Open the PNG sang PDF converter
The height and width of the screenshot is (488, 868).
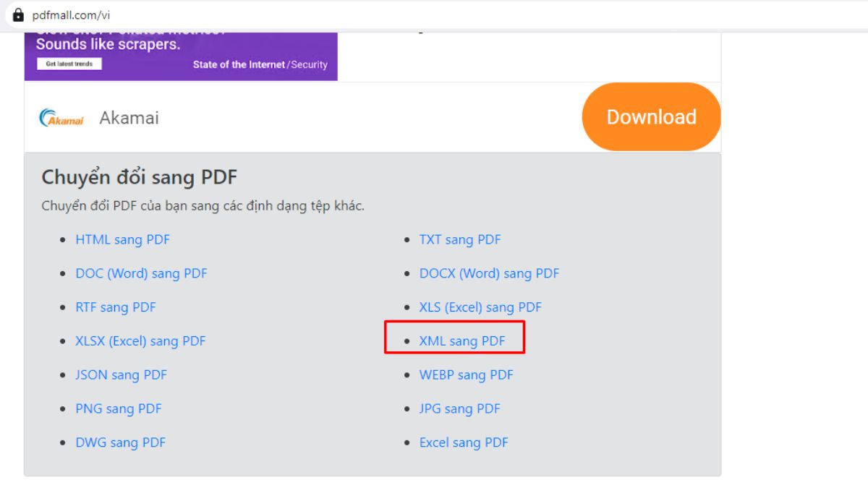click(x=118, y=408)
